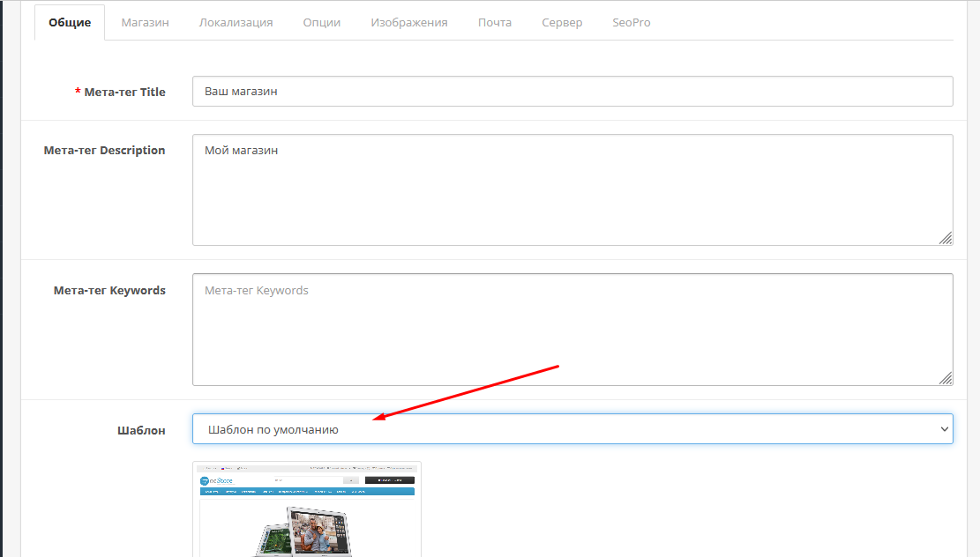This screenshot has width=980, height=557.
Task: Click the Шаблон field label
Action: 141,430
